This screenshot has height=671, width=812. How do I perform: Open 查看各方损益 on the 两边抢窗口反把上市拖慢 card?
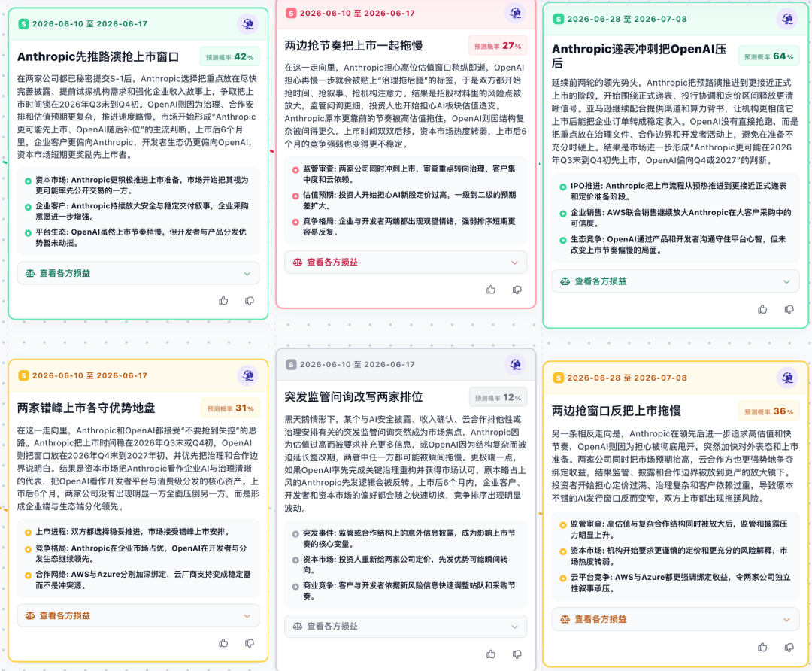pyautogui.click(x=675, y=619)
